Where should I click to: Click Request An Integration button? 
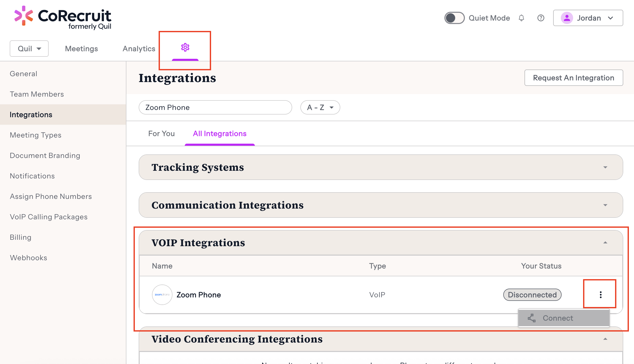pyautogui.click(x=573, y=78)
